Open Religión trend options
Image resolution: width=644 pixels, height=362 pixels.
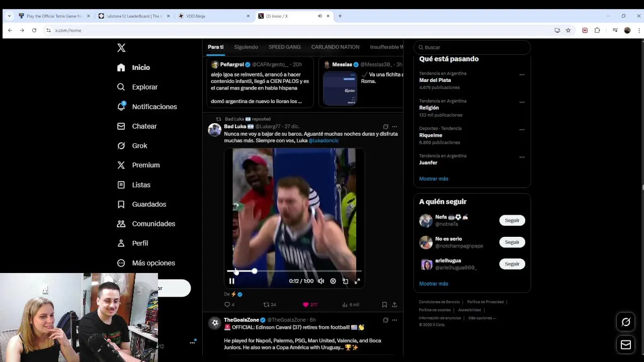(522, 102)
